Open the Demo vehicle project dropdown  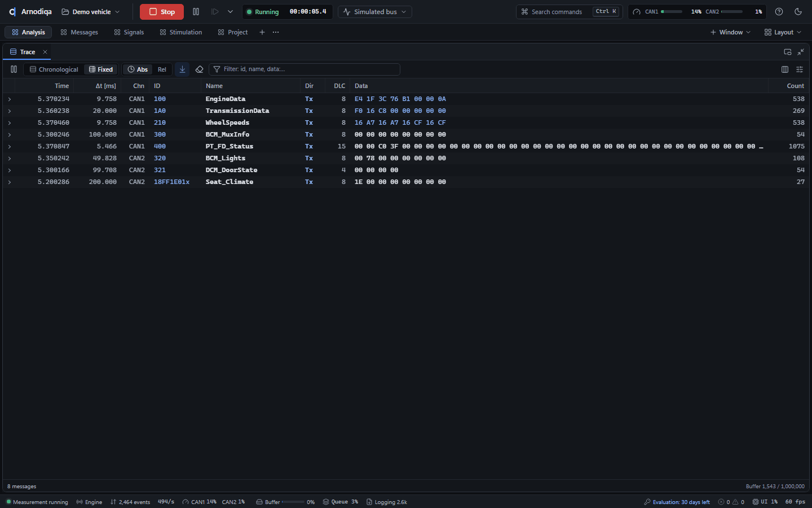pos(91,12)
